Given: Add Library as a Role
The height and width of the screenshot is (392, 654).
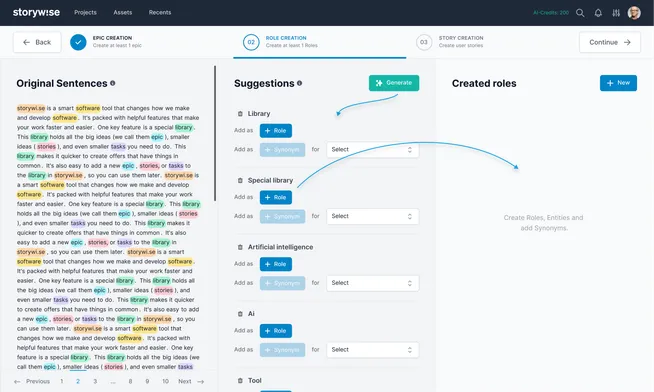Looking at the screenshot, I should click(276, 131).
